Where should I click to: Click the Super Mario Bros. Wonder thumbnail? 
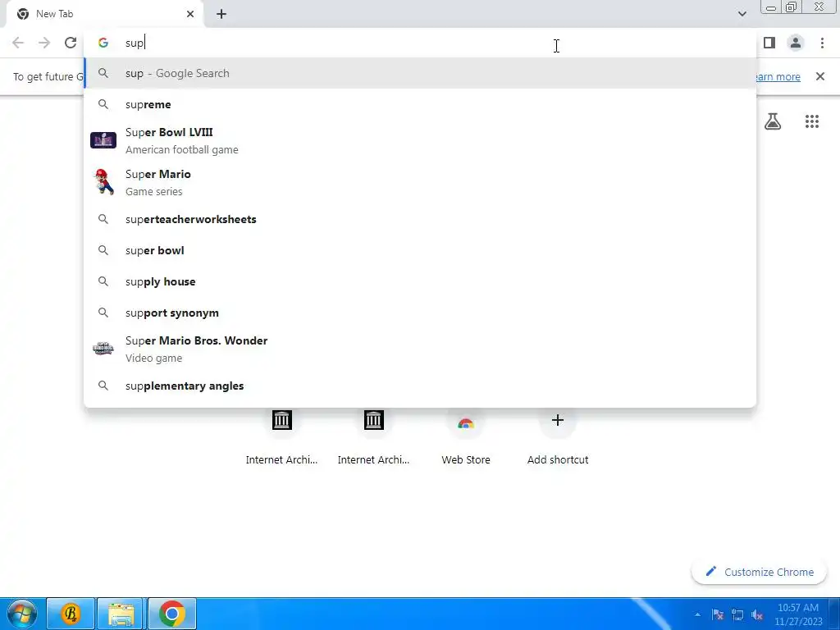[x=103, y=349]
